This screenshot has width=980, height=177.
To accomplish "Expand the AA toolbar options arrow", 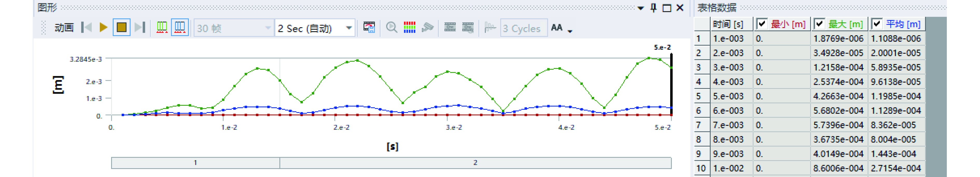I will [x=570, y=31].
